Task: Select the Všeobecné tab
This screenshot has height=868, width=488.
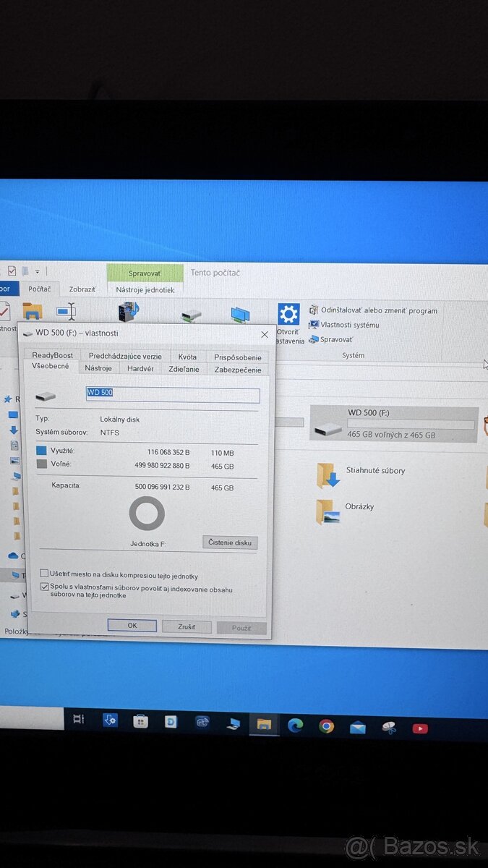Action: [x=51, y=367]
